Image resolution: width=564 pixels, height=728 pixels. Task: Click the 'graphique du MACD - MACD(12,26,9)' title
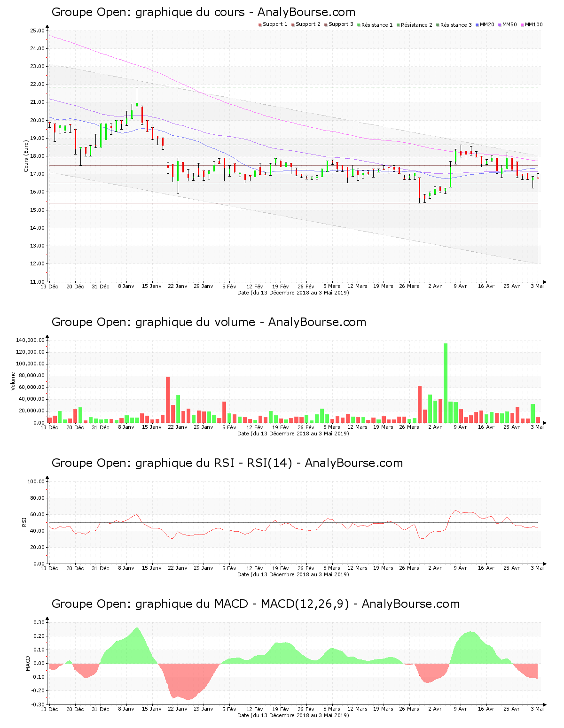(255, 604)
